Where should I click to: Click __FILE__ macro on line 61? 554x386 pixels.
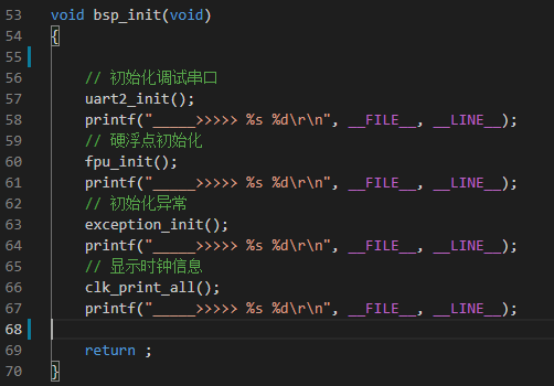click(x=382, y=183)
